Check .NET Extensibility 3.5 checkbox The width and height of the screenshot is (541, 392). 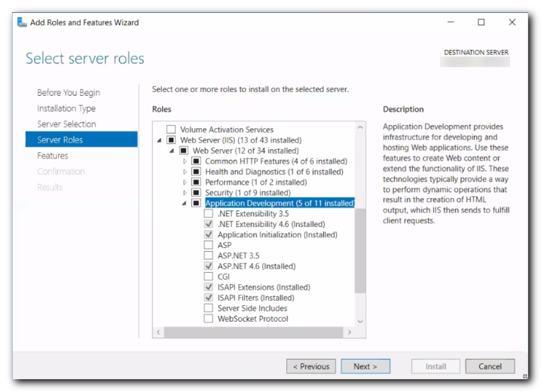209,213
